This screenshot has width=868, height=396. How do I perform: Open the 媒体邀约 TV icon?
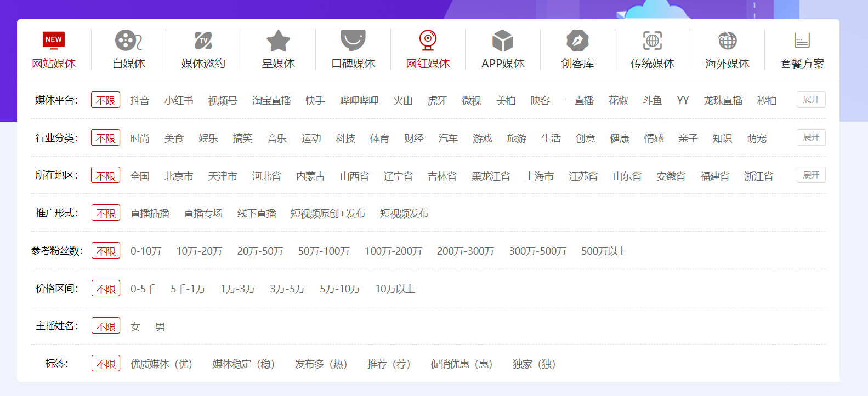pyautogui.click(x=203, y=41)
